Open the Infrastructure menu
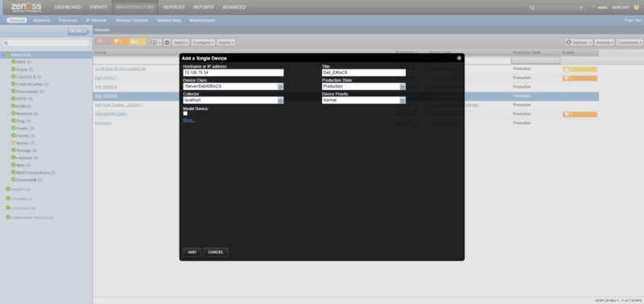Screen dimensions: 644x304 135,7
